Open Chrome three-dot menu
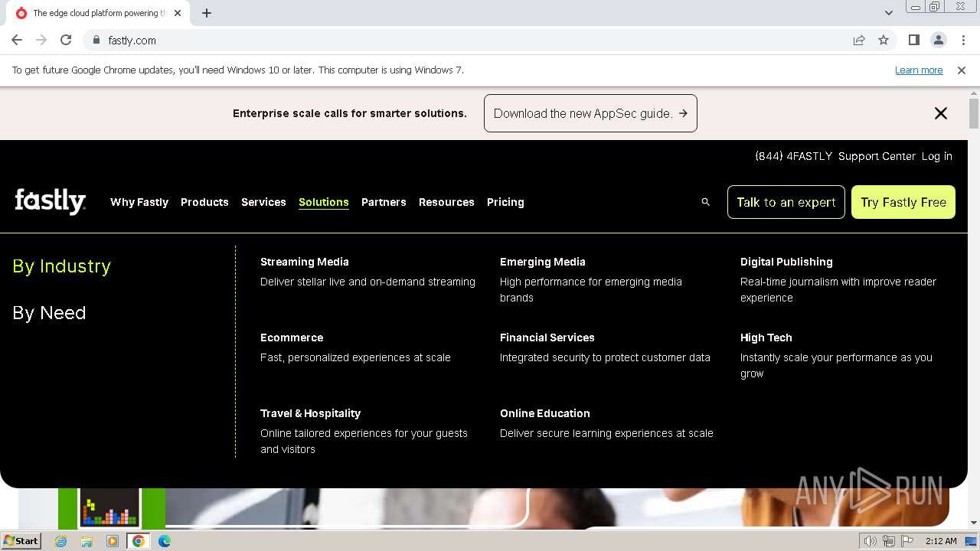The width and height of the screenshot is (980, 551). 963,41
